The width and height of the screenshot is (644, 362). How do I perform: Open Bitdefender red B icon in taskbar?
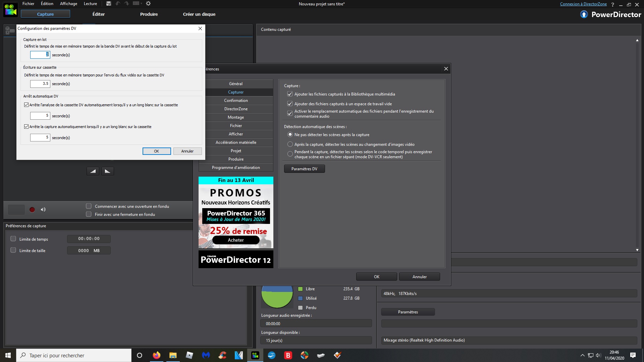coord(288,355)
